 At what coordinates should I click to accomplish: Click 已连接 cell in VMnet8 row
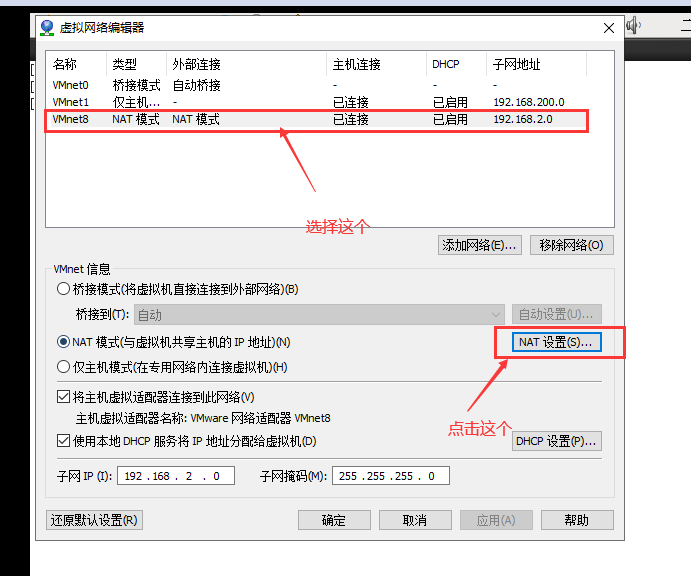click(351, 119)
